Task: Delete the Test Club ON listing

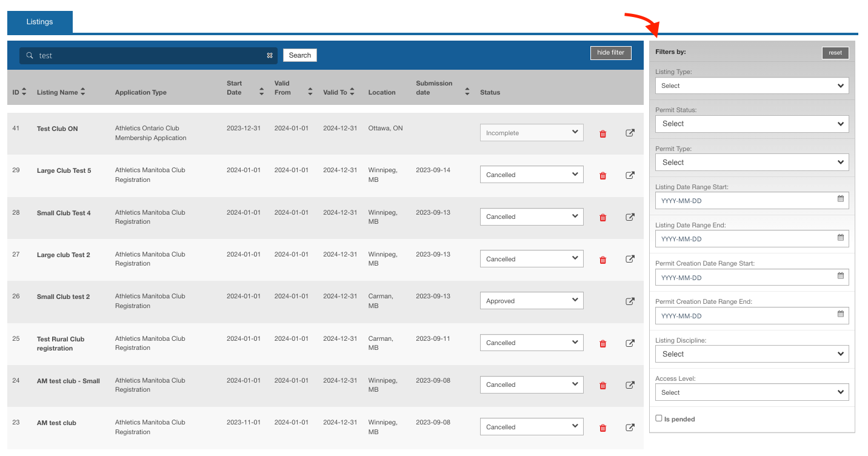Action: tap(603, 134)
